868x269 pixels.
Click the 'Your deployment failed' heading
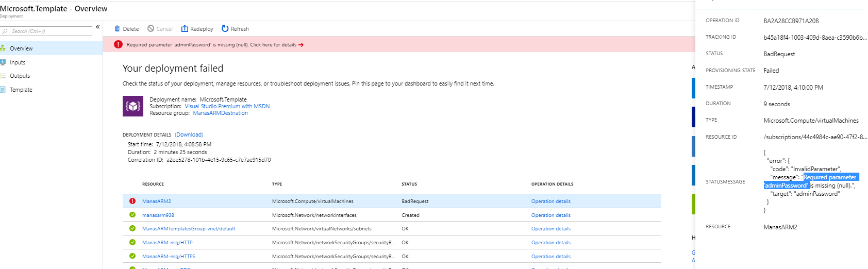point(173,69)
